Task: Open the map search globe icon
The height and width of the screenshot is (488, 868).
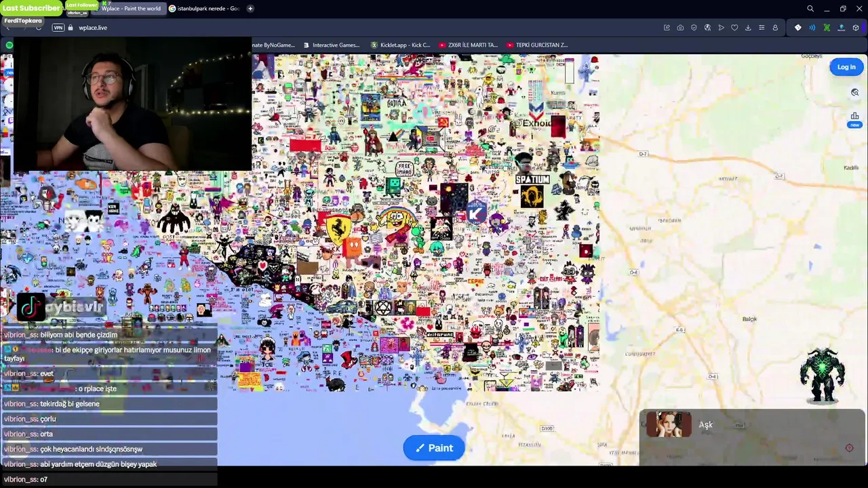Action: 855,93
